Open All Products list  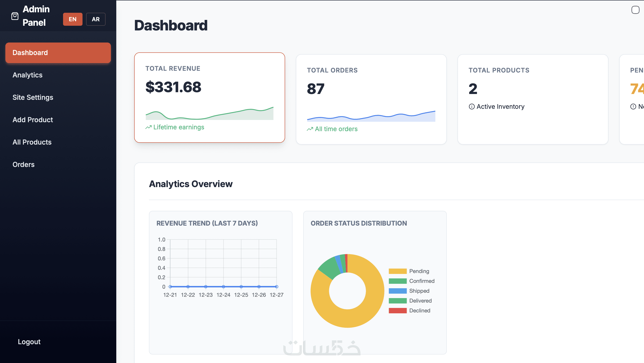tap(32, 142)
